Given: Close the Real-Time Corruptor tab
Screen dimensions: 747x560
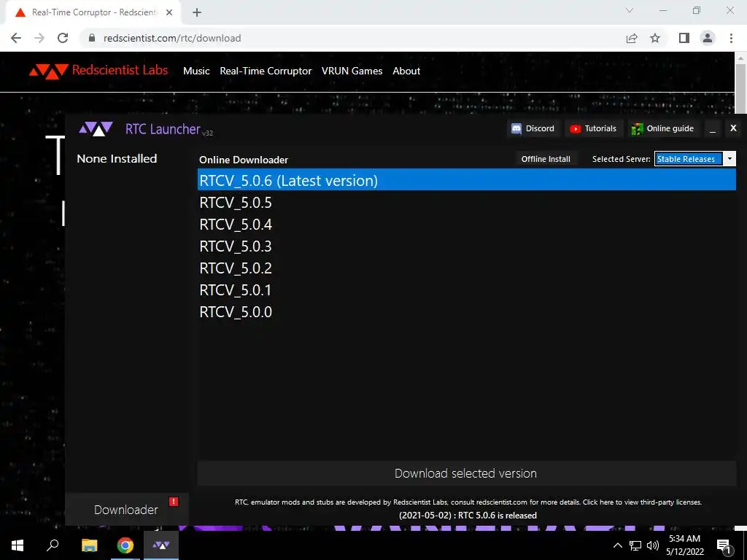Looking at the screenshot, I should pos(169,12).
